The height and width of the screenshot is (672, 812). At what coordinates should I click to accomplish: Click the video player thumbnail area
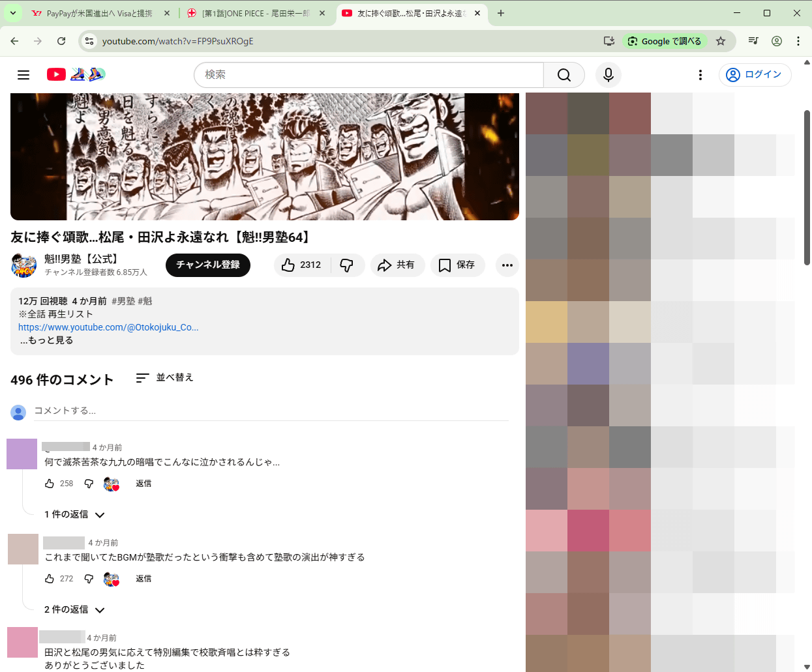pos(265,156)
